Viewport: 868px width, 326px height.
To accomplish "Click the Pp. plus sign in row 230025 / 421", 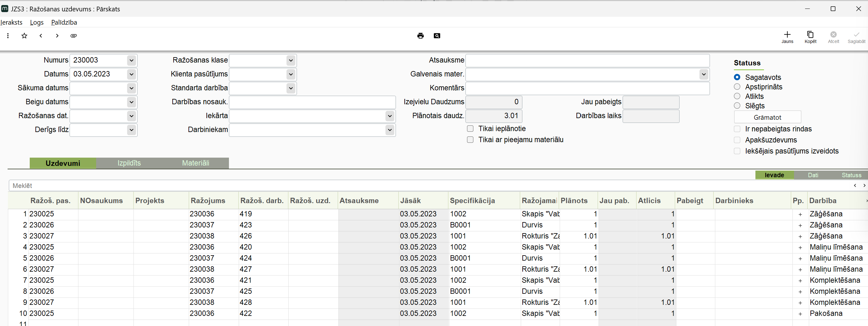I will [x=800, y=281].
